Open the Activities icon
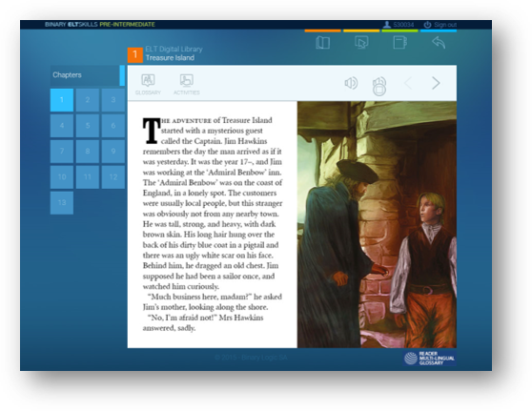The image size is (532, 411). tap(186, 85)
